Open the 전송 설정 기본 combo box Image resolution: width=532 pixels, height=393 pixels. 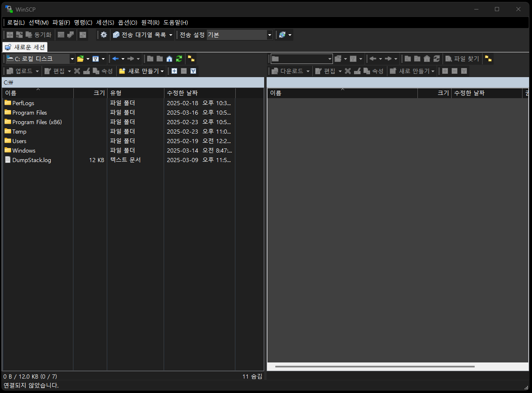pos(239,35)
